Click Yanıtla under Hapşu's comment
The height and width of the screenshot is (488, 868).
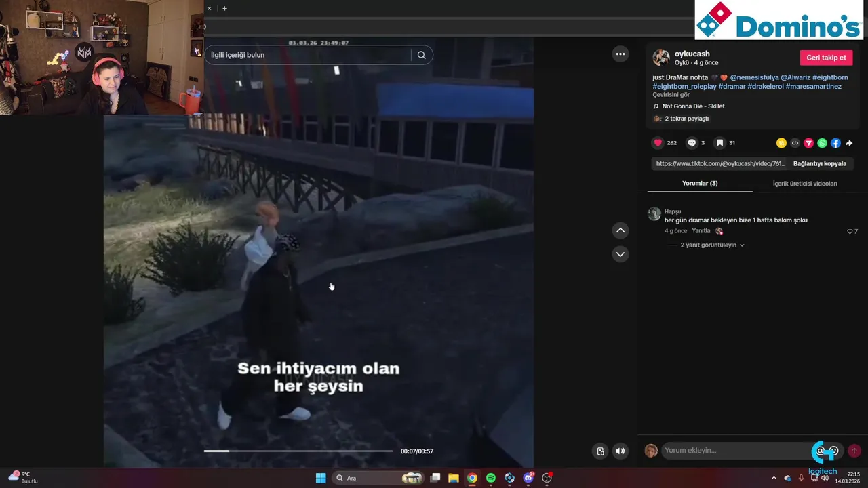[701, 231]
